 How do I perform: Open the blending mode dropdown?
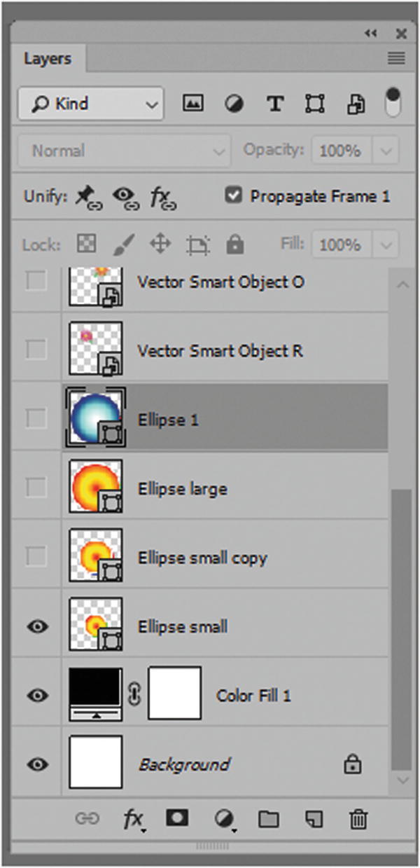[x=124, y=151]
